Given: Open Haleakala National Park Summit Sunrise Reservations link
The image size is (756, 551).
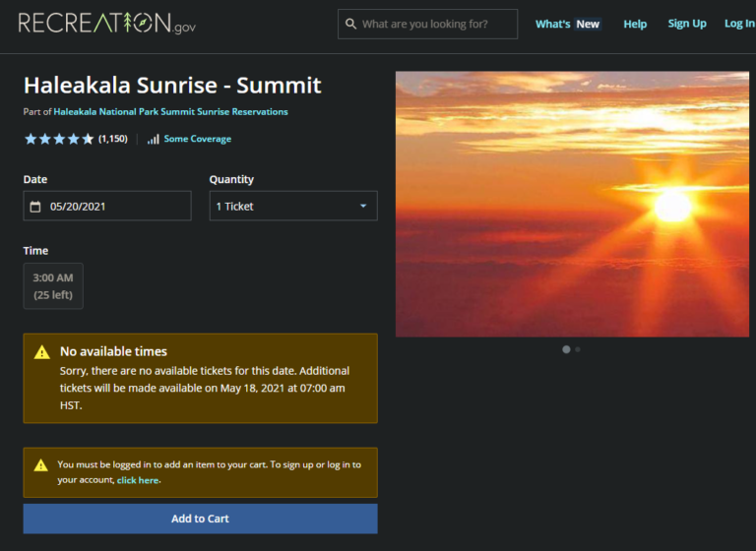Looking at the screenshot, I should pyautogui.click(x=170, y=112).
